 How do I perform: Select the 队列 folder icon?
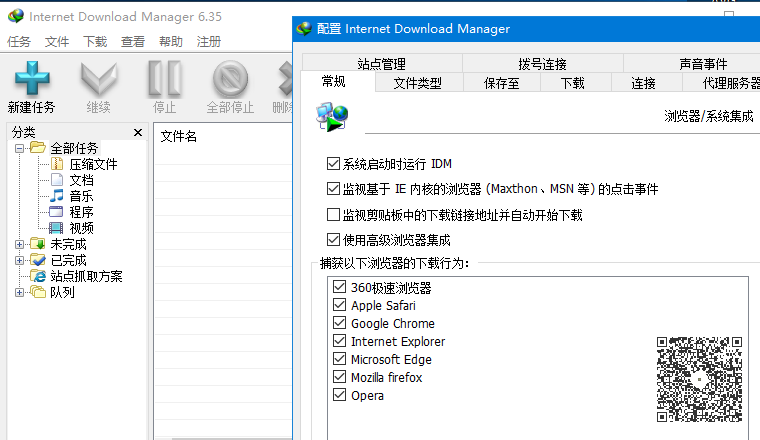coord(38,292)
